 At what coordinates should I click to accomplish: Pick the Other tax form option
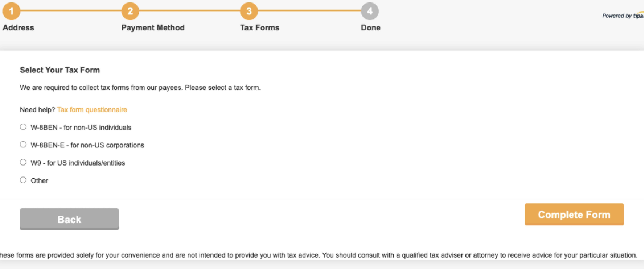click(23, 180)
